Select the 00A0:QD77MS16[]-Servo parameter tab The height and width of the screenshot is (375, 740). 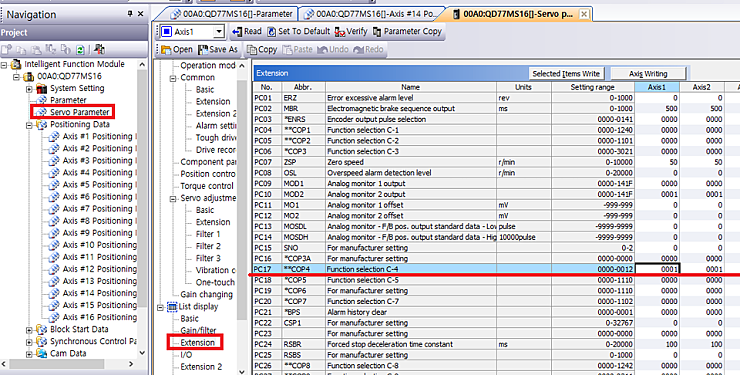513,14
